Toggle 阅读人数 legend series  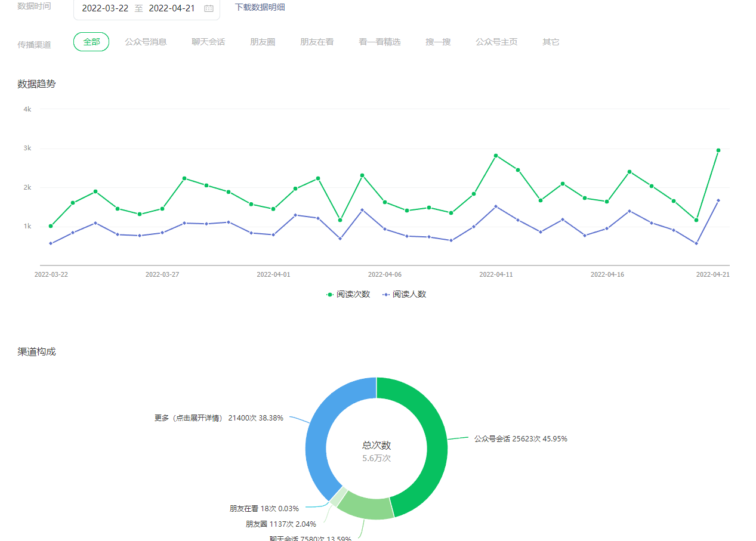(x=405, y=294)
